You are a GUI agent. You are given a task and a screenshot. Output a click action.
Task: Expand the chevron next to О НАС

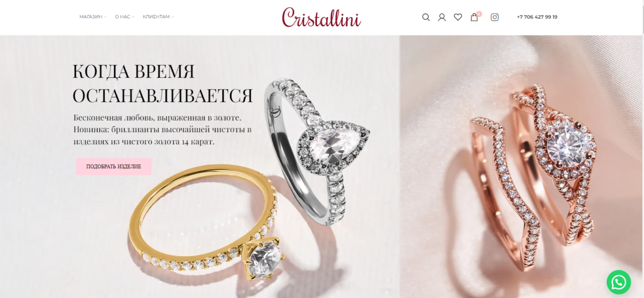point(133,17)
